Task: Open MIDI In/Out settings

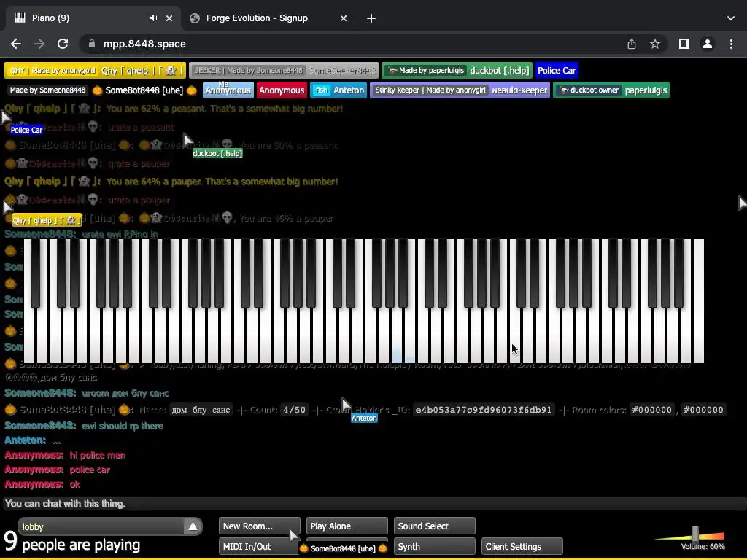Action: click(259, 547)
